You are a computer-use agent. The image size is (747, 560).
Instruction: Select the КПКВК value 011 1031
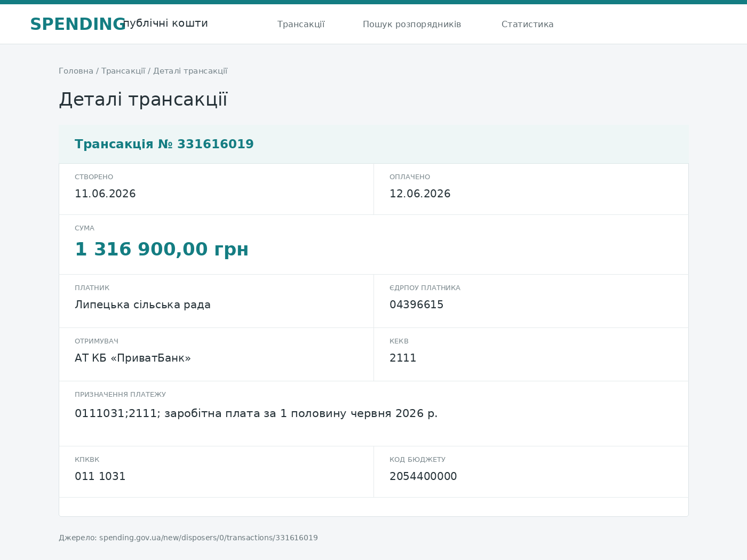click(100, 476)
